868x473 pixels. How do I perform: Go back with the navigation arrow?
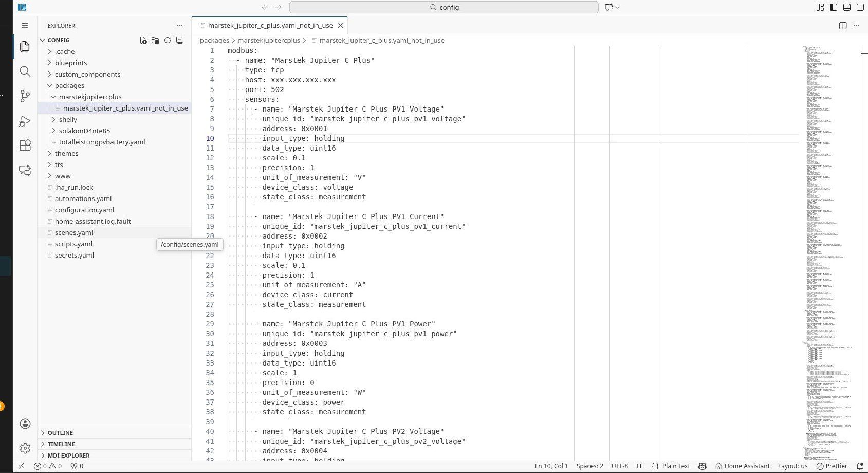(x=265, y=7)
